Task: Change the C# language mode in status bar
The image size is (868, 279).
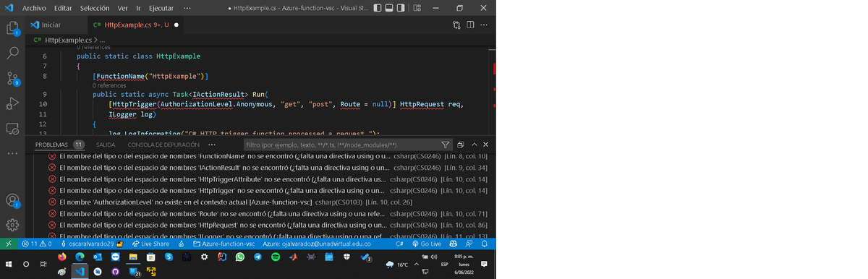Action: [399, 244]
